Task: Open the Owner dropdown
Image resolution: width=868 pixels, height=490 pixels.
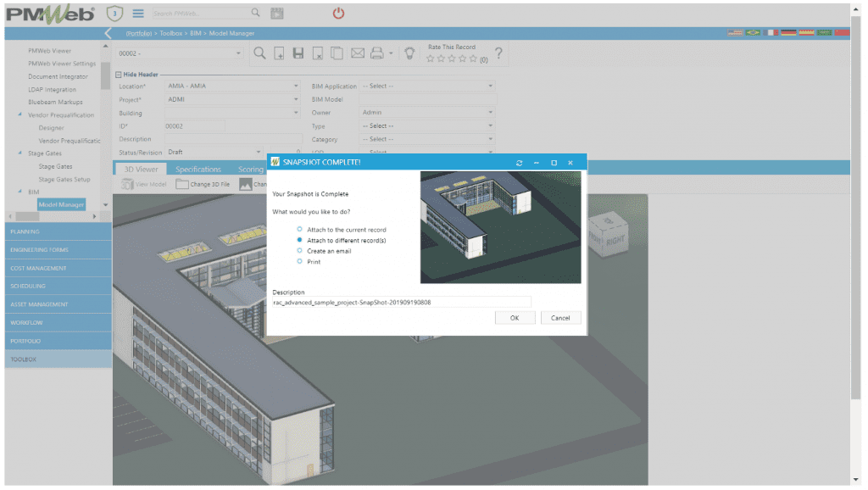Action: 490,113
